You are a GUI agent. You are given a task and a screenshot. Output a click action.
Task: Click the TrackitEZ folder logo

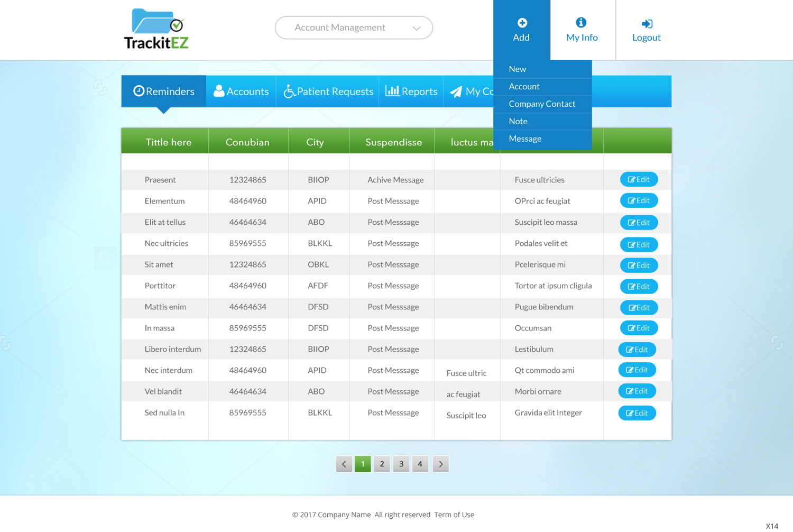(x=156, y=29)
